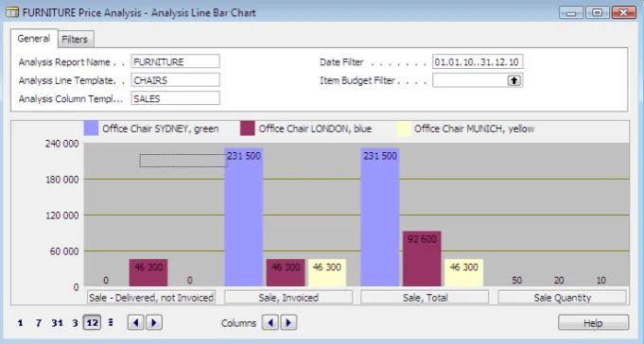Click Office Chair LONDON legend swatch
The image size is (644, 344).
[247, 129]
